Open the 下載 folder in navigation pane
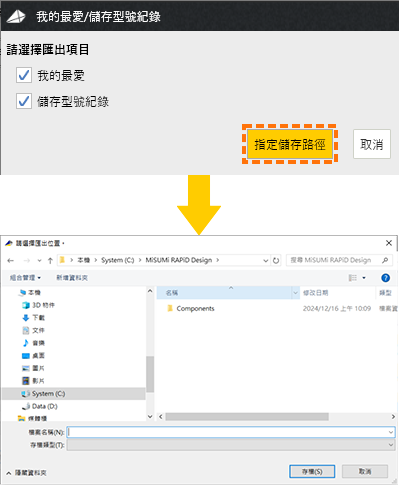399x485 pixels. (x=38, y=318)
